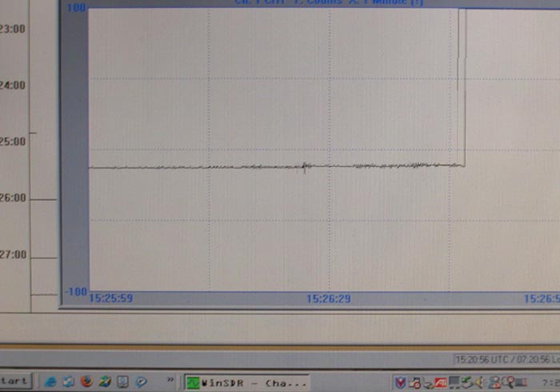
Task: Open Internet Explorer from Quick Launch
Action: 50,382
